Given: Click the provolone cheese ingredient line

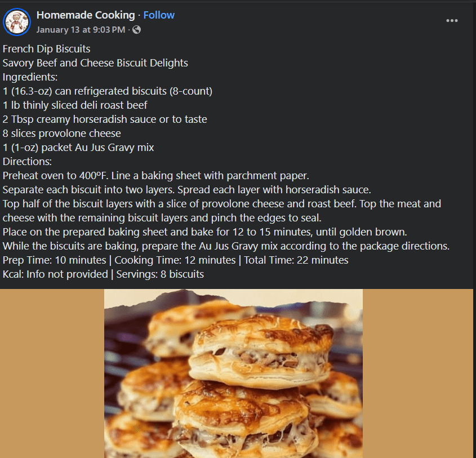Looking at the screenshot, I should (x=62, y=134).
